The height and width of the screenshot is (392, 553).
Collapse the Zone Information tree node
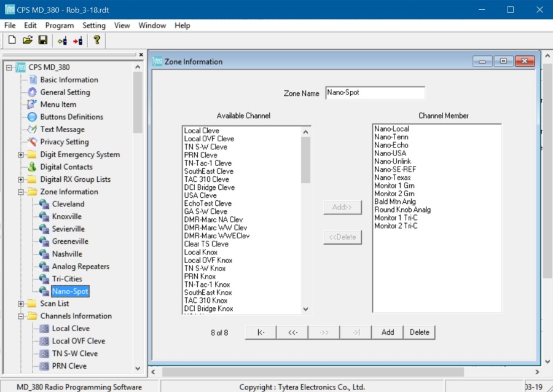pyautogui.click(x=21, y=192)
